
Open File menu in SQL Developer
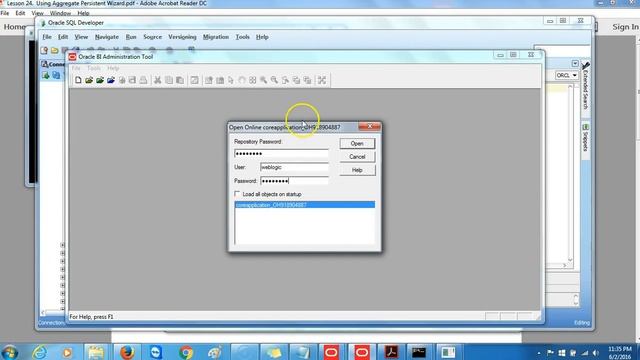tap(47, 37)
